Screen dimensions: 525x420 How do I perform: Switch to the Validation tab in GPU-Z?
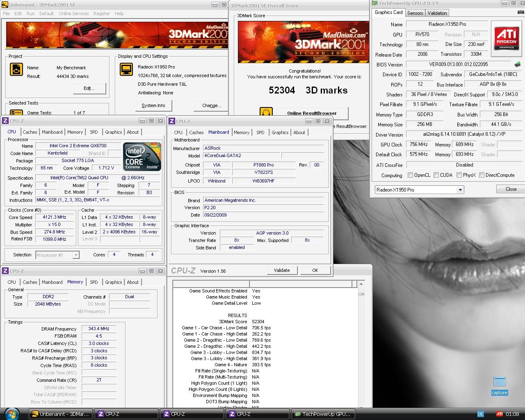[437, 13]
